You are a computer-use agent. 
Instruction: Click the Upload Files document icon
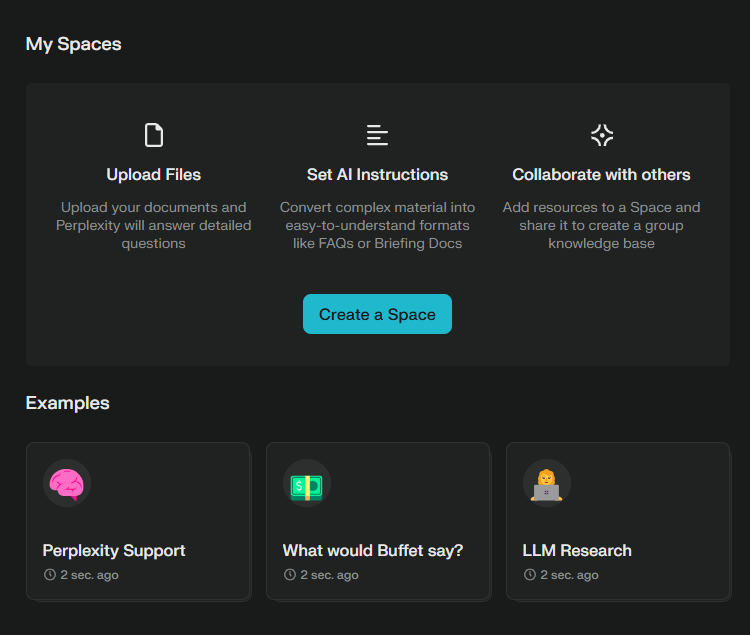click(x=154, y=135)
